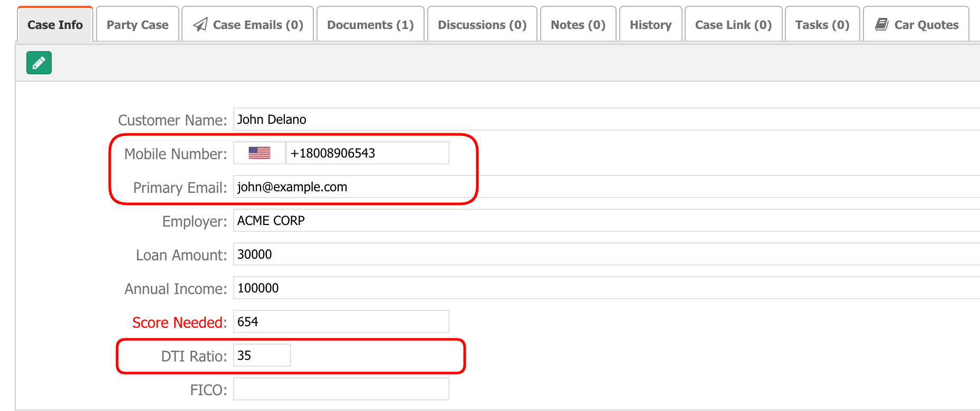This screenshot has width=980, height=411.
Task: Go to the Notes (0) tab
Action: click(578, 25)
